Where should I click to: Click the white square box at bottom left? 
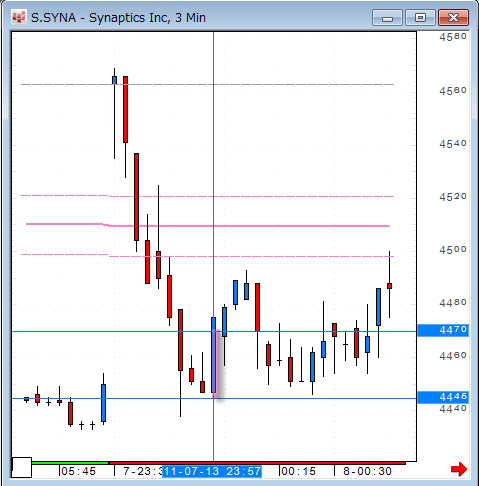tap(22, 467)
